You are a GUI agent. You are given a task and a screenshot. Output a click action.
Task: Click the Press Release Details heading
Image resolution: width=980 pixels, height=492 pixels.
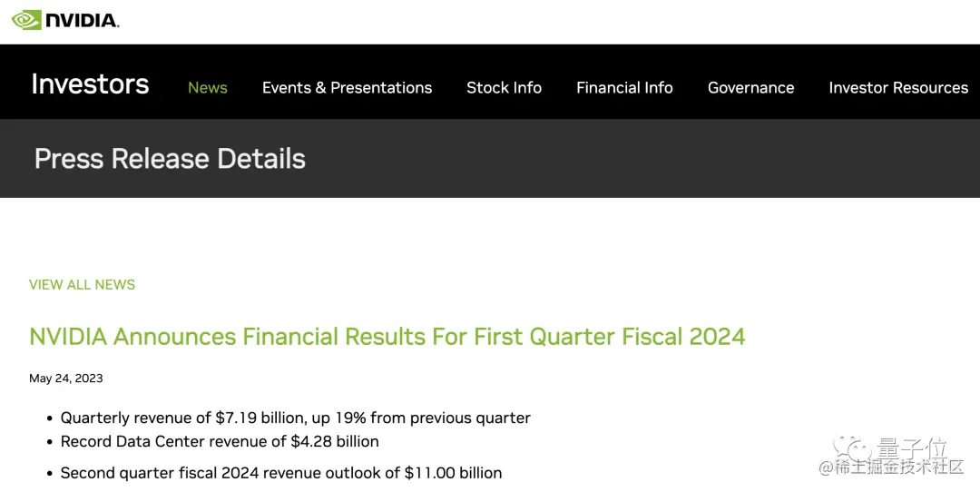click(x=170, y=159)
